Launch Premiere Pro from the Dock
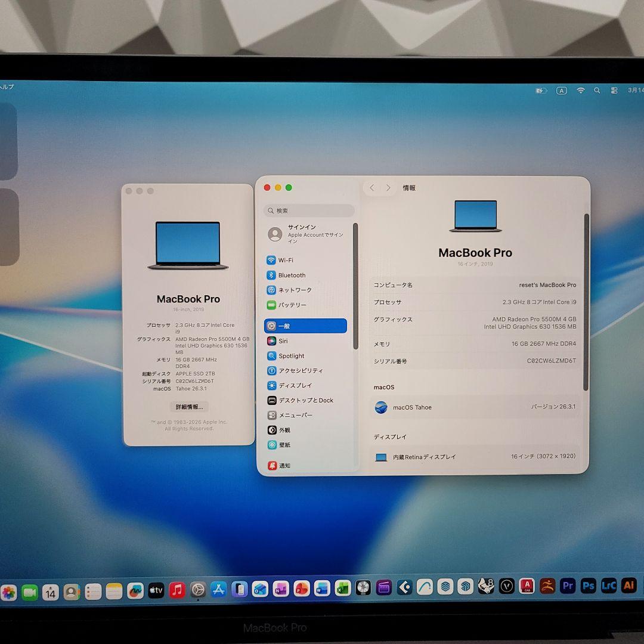This screenshot has width=644, height=644. [x=568, y=587]
